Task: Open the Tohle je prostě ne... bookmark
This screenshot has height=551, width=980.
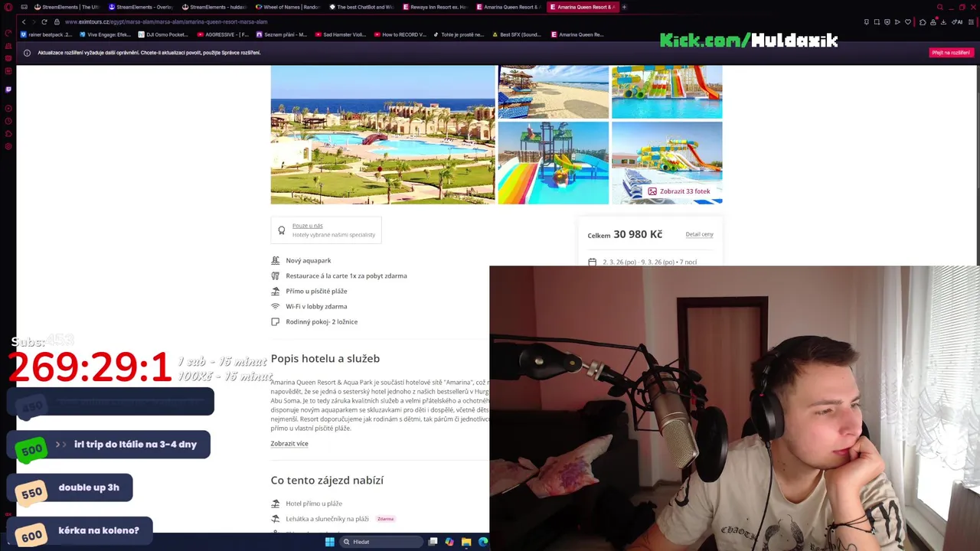Action: coord(459,34)
